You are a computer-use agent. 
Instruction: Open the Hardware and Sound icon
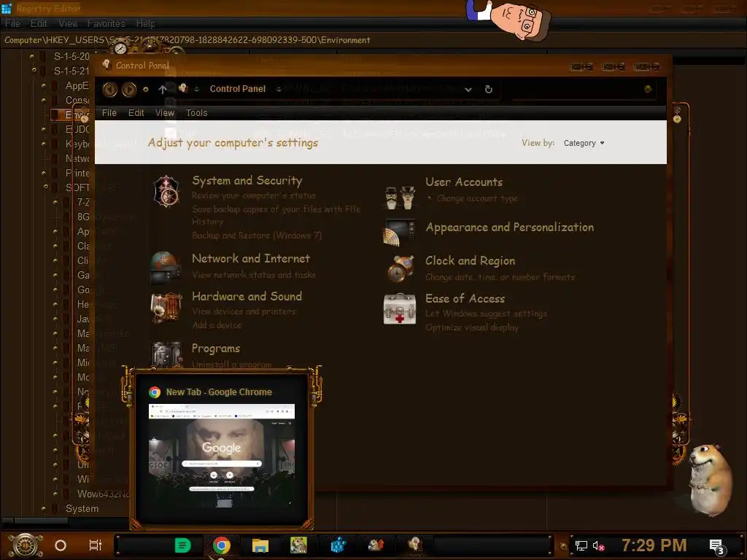[x=166, y=308]
